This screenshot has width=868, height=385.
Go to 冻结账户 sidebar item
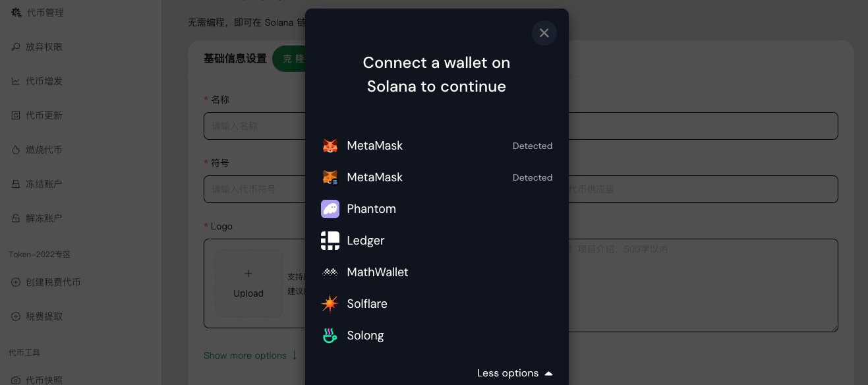pos(44,184)
